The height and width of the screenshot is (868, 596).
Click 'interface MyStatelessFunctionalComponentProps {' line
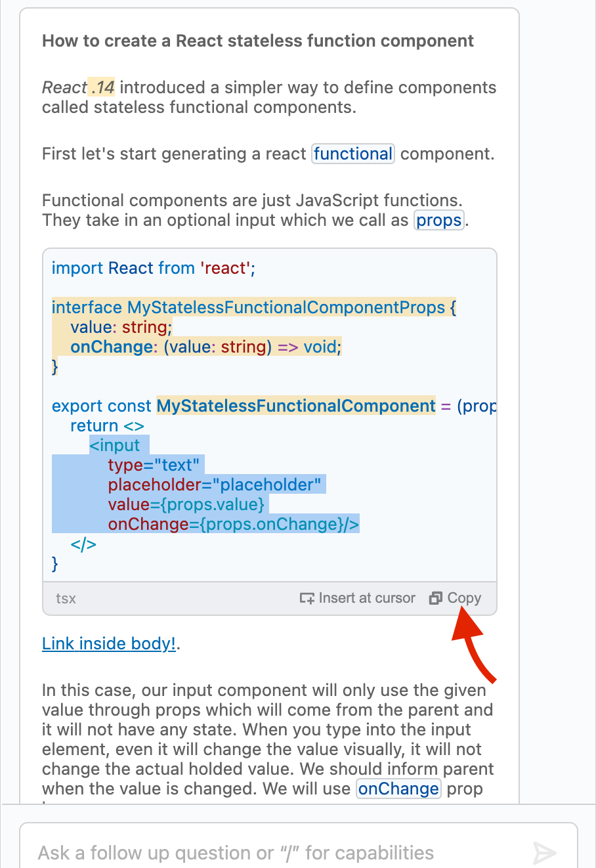254,307
